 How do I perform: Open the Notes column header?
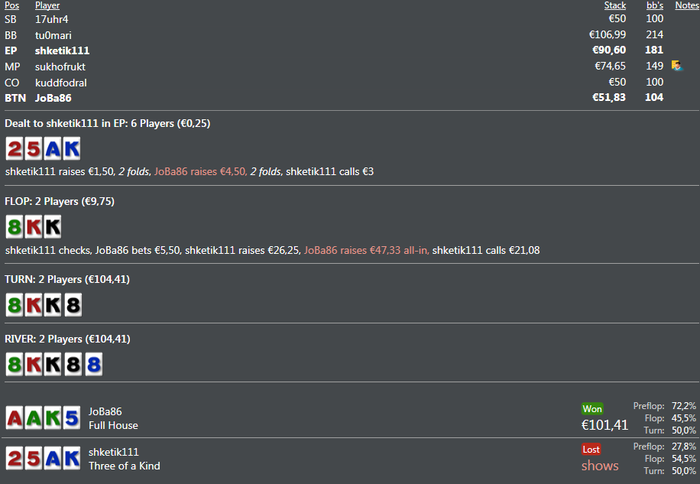(x=686, y=5)
